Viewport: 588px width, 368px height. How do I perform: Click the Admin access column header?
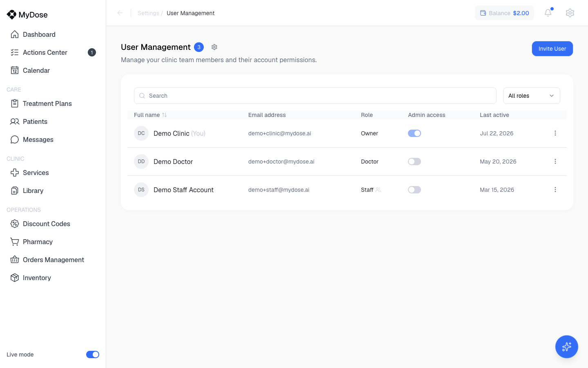pos(427,115)
